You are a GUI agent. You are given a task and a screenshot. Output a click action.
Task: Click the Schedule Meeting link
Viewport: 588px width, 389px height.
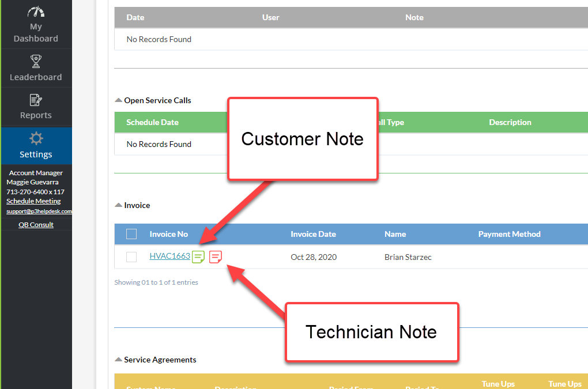[33, 201]
